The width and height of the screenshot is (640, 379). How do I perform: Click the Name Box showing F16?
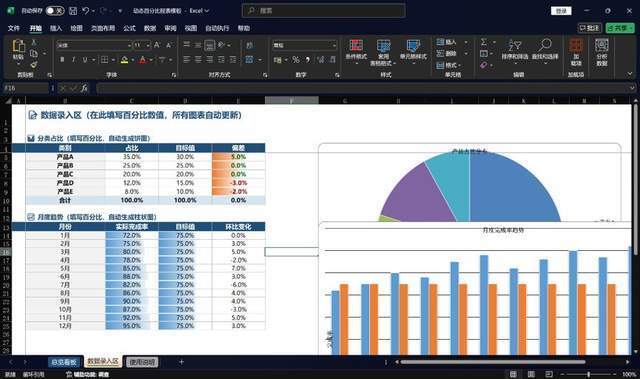(x=26, y=88)
